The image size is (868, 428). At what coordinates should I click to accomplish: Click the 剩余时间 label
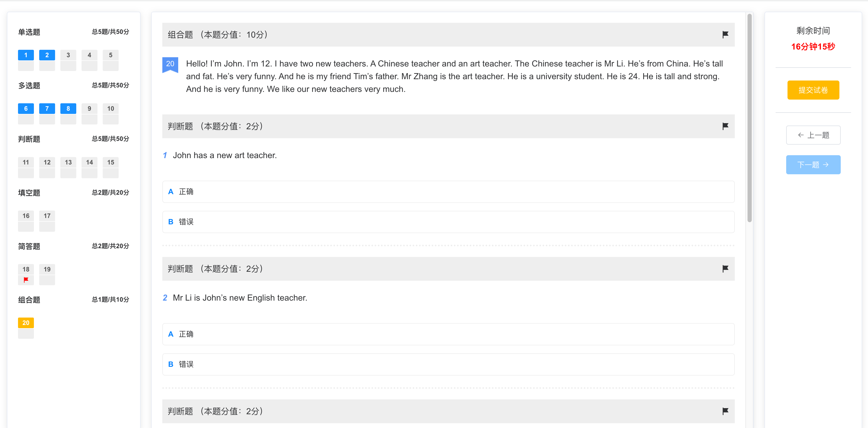coord(813,31)
